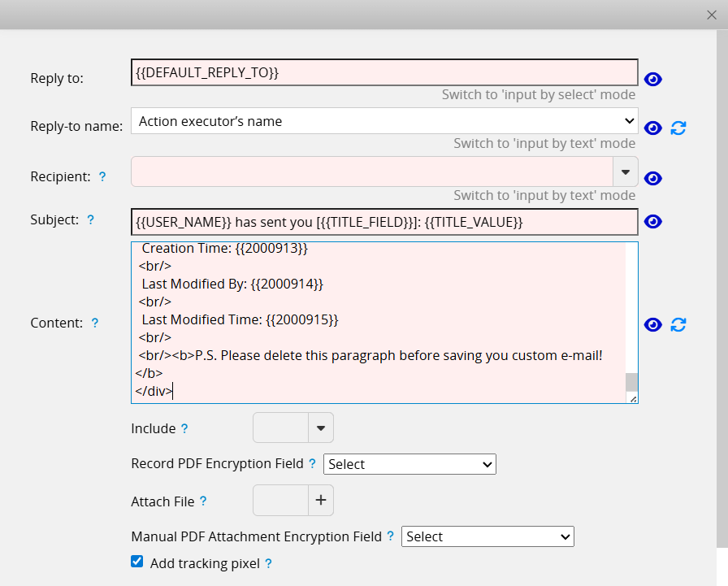Open the Reply-to name dropdown
The width and height of the screenshot is (728, 586).
point(384,121)
